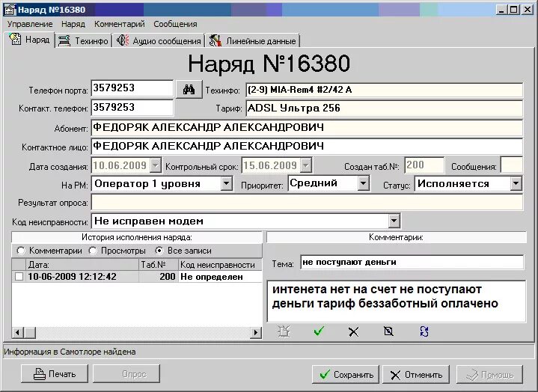Click the Сохранить button
538x392 pixels.
point(346,375)
